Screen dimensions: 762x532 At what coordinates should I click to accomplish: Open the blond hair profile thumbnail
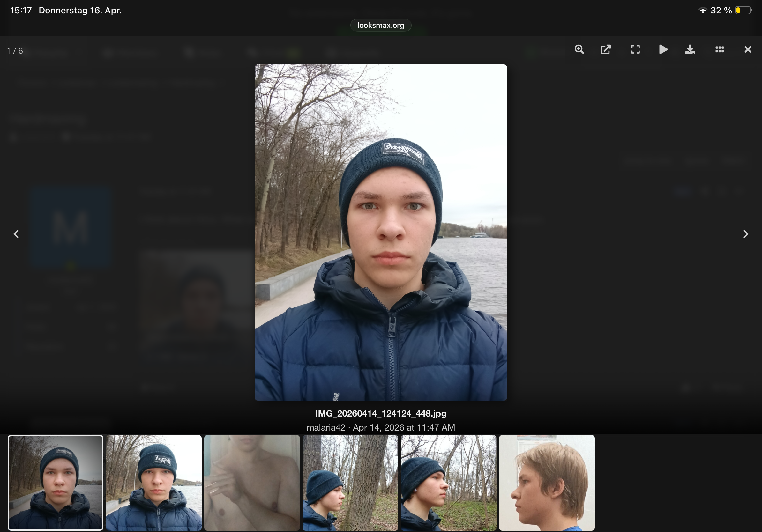click(x=547, y=483)
